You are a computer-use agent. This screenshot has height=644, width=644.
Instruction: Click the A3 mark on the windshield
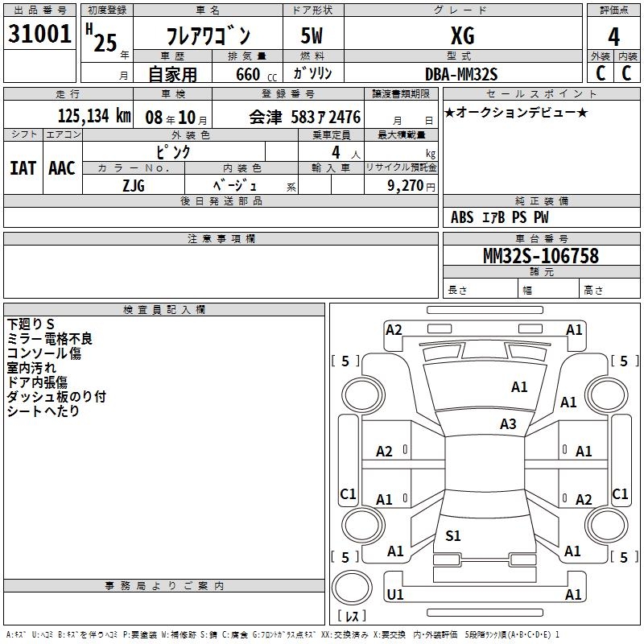pos(508,423)
